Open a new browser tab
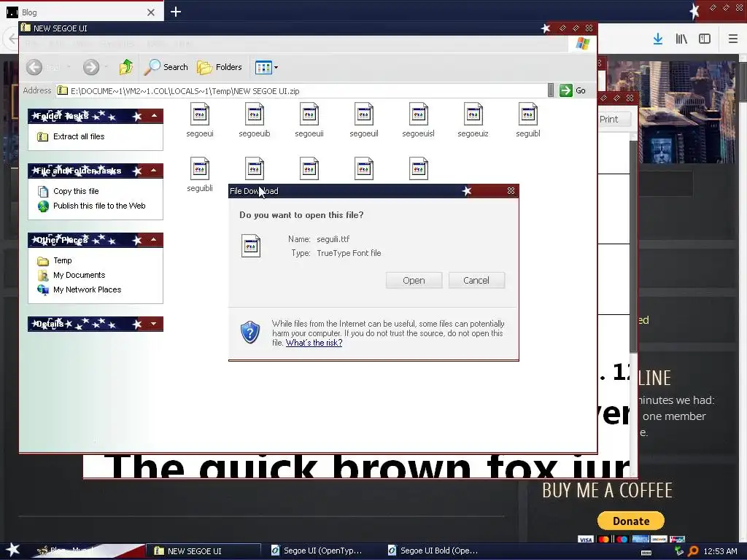The height and width of the screenshot is (560, 747). [176, 12]
